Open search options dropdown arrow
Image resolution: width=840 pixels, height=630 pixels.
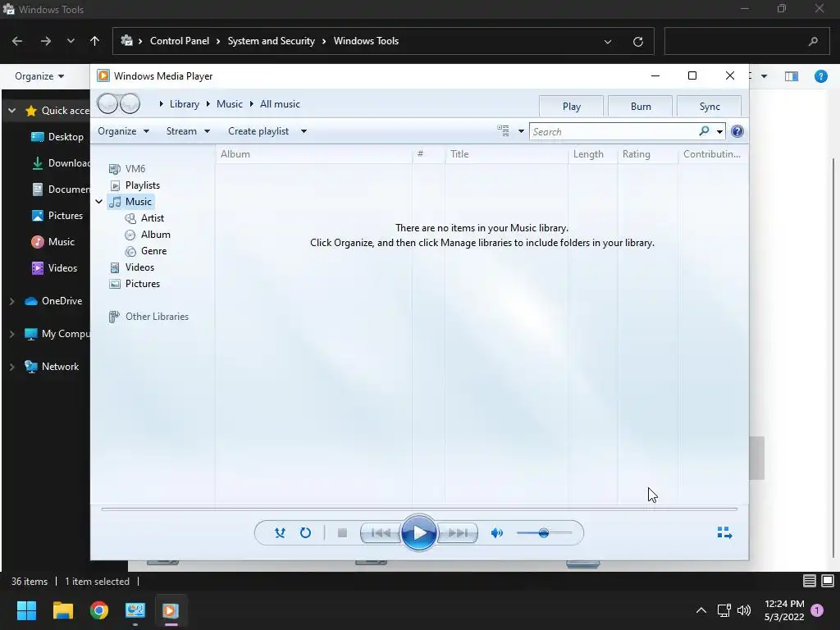(719, 131)
